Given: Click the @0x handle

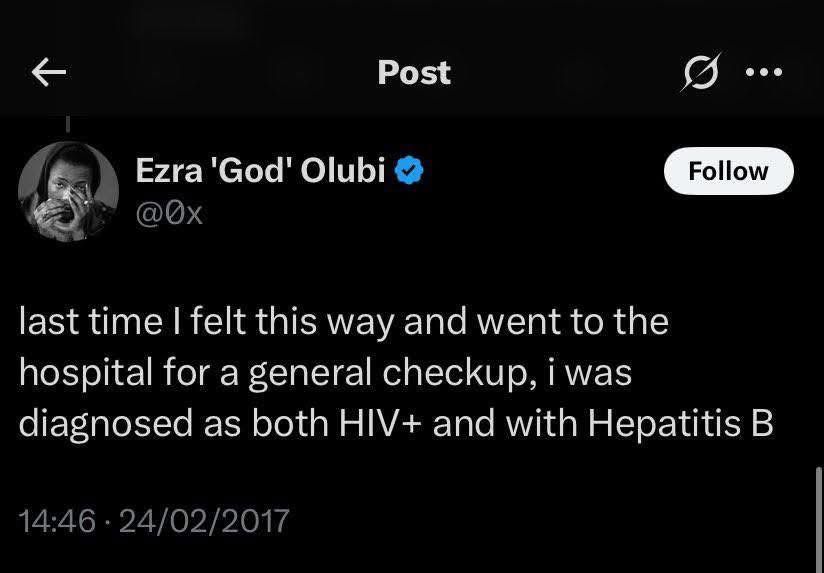Looking at the screenshot, I should pos(169,211).
